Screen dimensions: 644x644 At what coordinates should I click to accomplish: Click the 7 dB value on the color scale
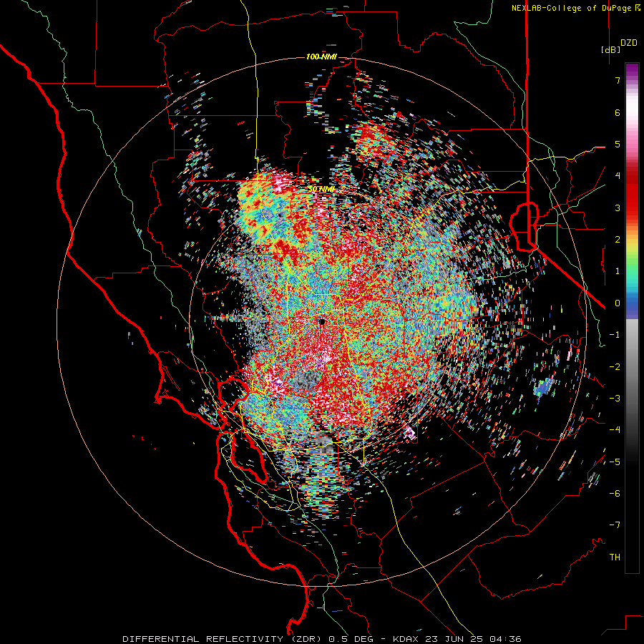(618, 80)
